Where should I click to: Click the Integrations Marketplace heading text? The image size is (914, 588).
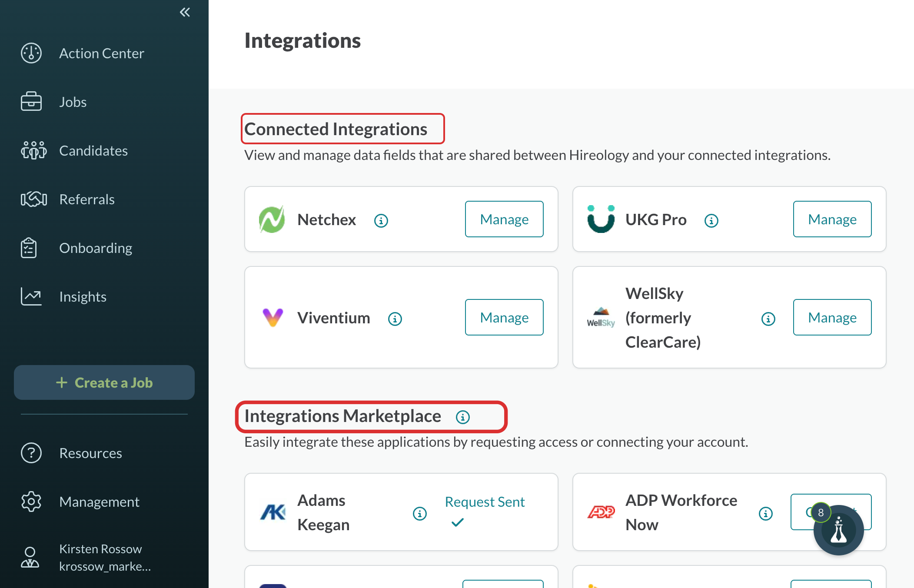(342, 416)
